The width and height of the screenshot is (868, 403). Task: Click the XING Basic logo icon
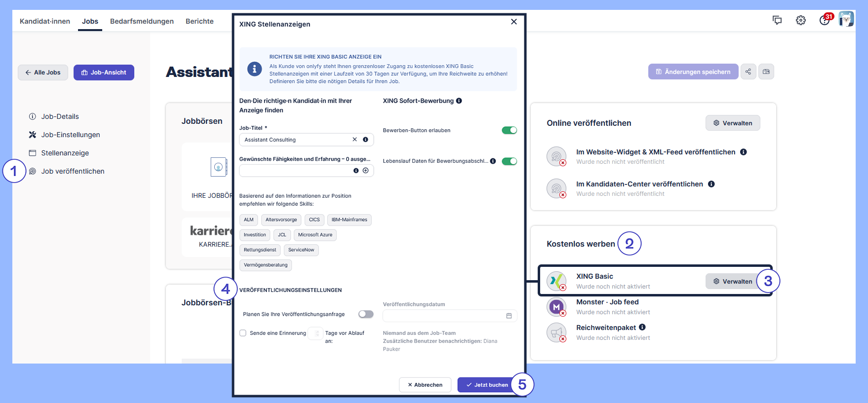556,281
